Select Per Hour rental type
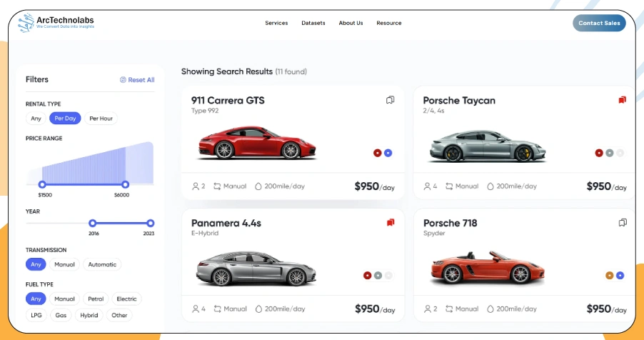Screen dimensions: 644x340 [x=101, y=119]
